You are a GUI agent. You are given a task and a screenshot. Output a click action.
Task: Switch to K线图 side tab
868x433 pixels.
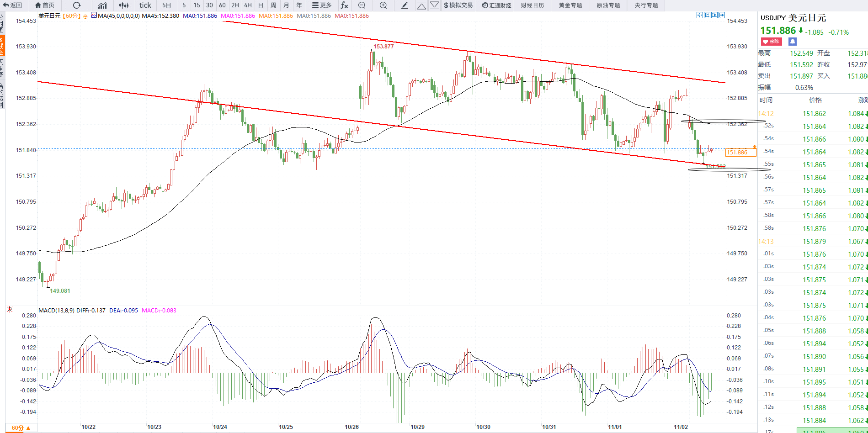click(x=2, y=46)
